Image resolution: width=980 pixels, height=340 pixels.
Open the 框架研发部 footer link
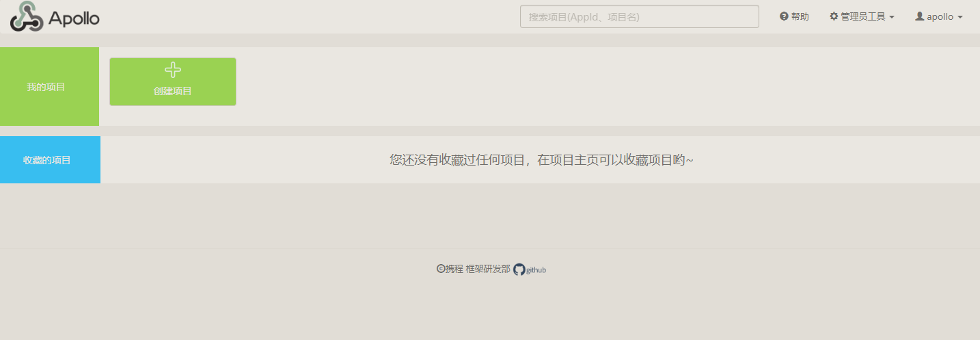[x=488, y=269]
